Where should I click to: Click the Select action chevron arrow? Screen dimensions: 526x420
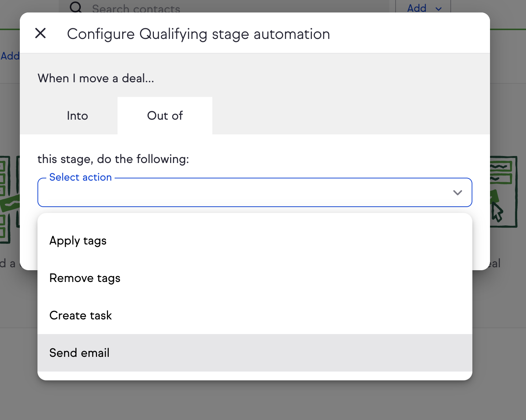(457, 193)
